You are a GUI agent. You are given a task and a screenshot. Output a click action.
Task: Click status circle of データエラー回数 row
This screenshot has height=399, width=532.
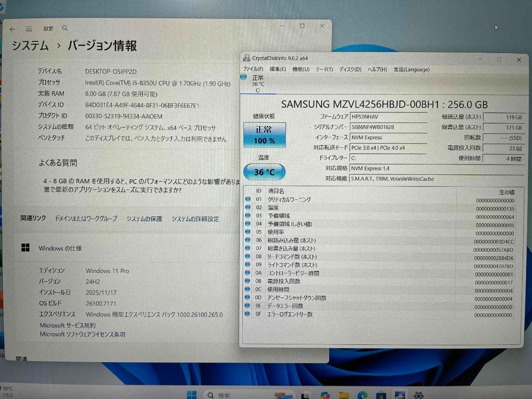pos(248,305)
